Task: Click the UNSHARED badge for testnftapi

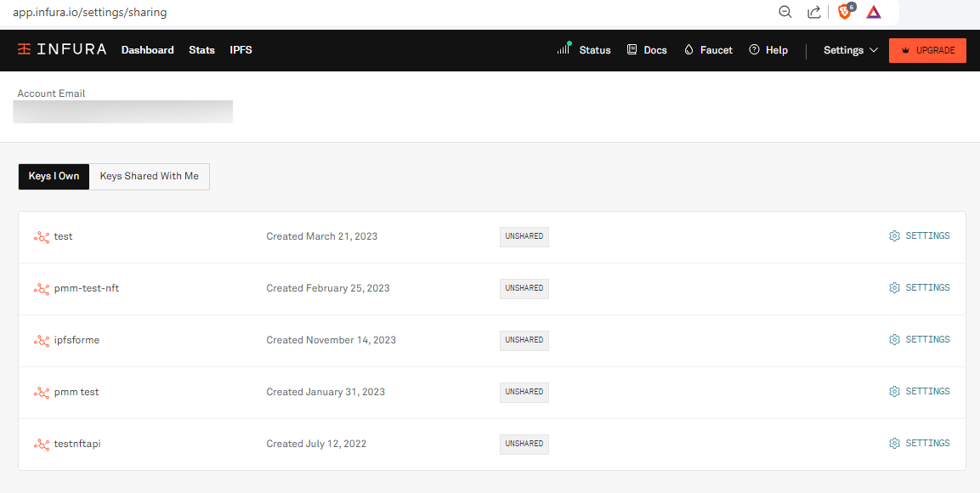Action: (524, 444)
